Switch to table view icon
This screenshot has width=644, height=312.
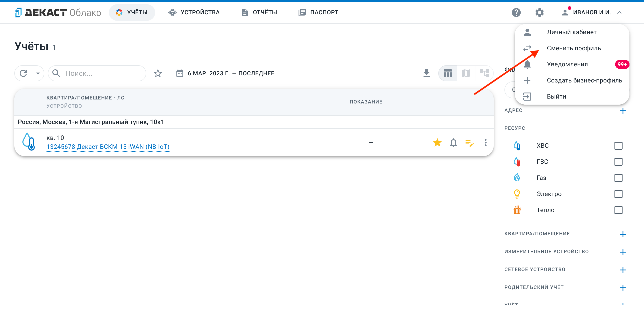[x=447, y=73]
